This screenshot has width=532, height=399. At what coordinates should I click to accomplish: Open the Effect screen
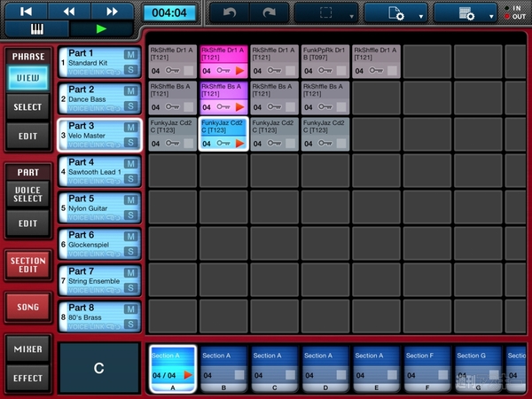27,379
